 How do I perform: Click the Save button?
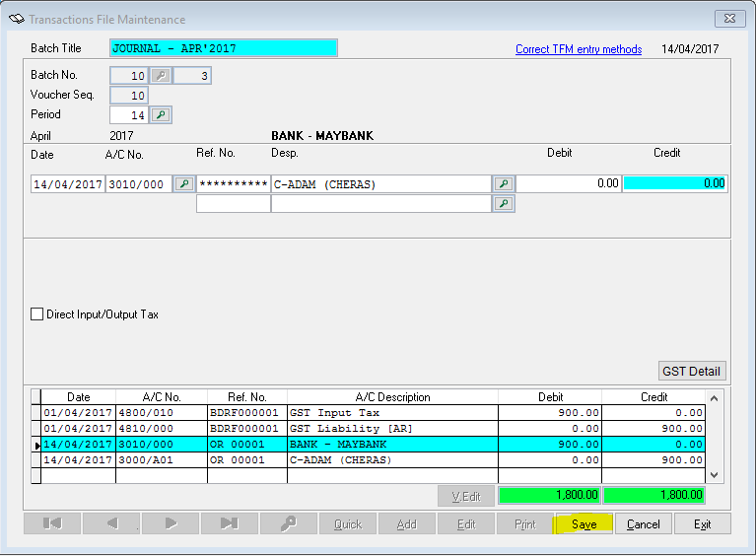[584, 523]
